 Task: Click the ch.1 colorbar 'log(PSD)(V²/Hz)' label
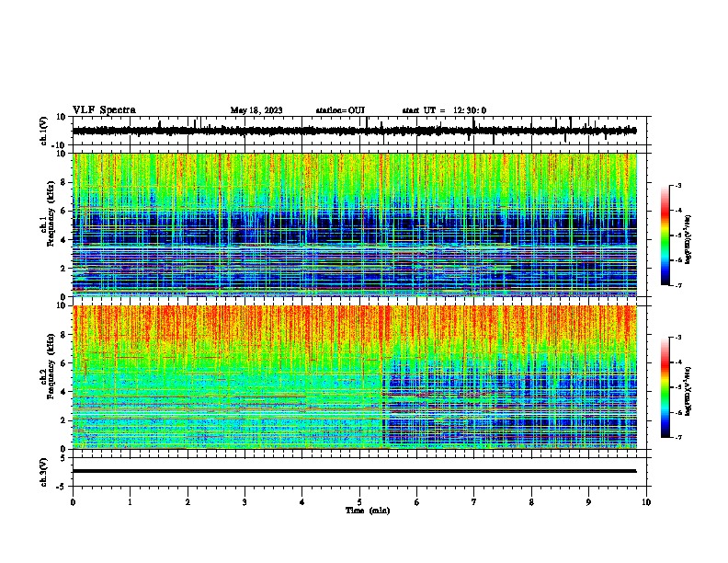pyautogui.click(x=688, y=240)
